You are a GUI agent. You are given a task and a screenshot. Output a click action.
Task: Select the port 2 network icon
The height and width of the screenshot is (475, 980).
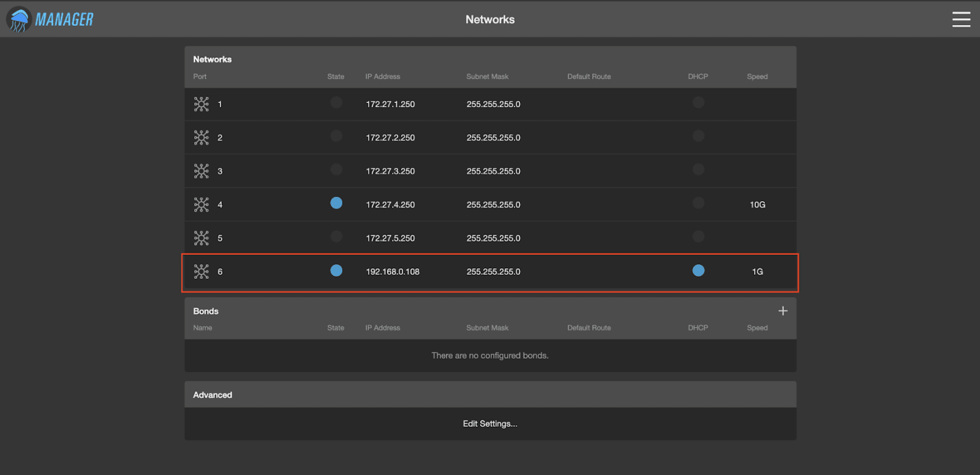[x=202, y=137]
